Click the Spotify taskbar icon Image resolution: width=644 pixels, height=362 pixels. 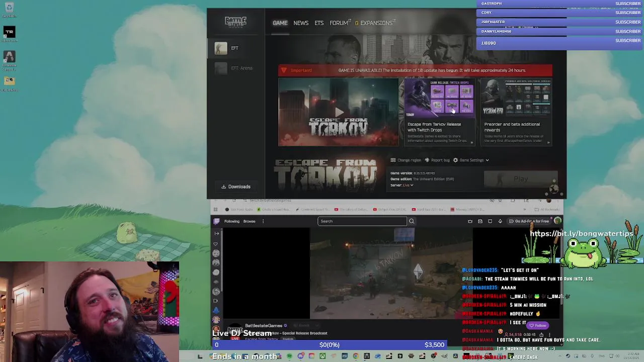[289, 356]
